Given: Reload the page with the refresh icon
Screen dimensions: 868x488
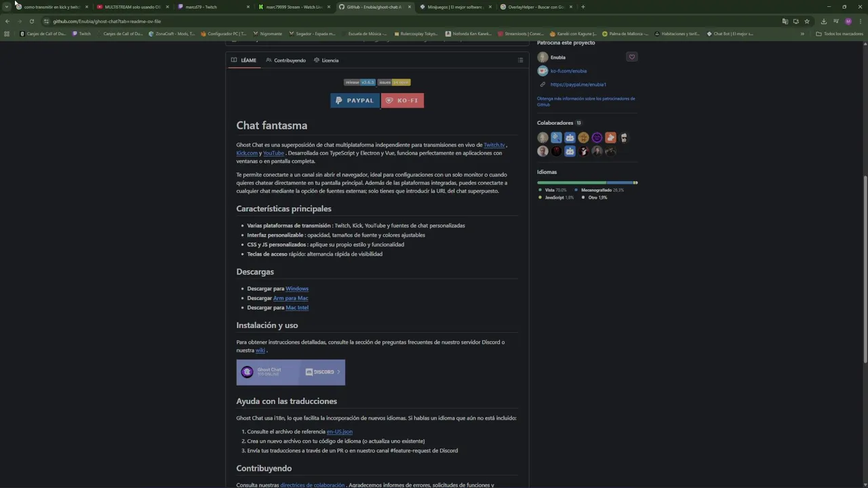Looking at the screenshot, I should tap(32, 21).
